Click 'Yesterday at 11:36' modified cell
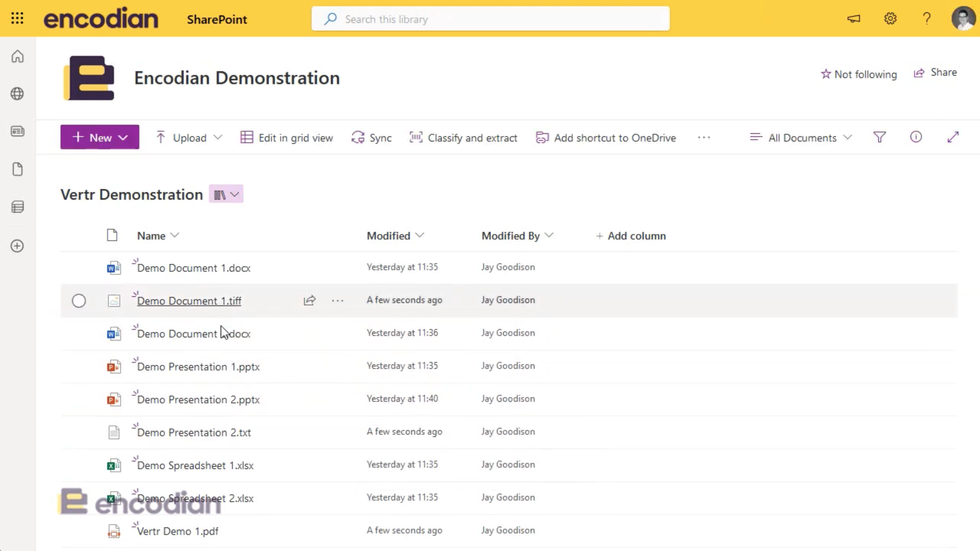This screenshot has width=980, height=551. pyautogui.click(x=402, y=333)
